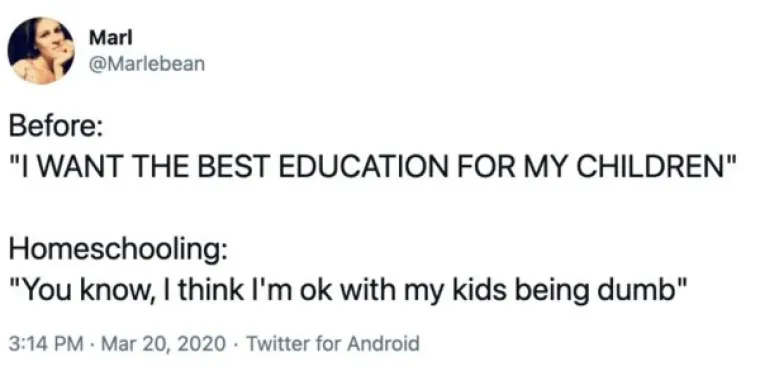Click the year 2020 in the footer
Viewport: 760px width, 371px height.
[204, 344]
